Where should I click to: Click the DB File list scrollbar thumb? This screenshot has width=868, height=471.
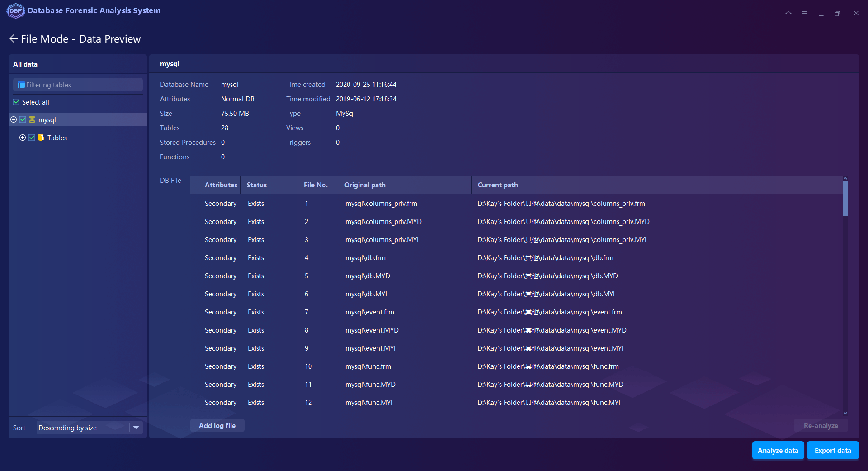845,199
